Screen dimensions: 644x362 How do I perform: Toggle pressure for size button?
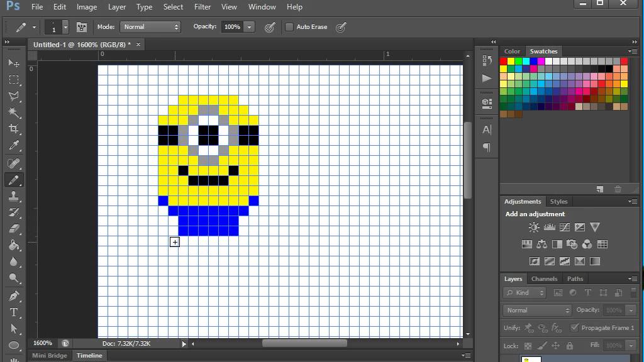tap(341, 27)
